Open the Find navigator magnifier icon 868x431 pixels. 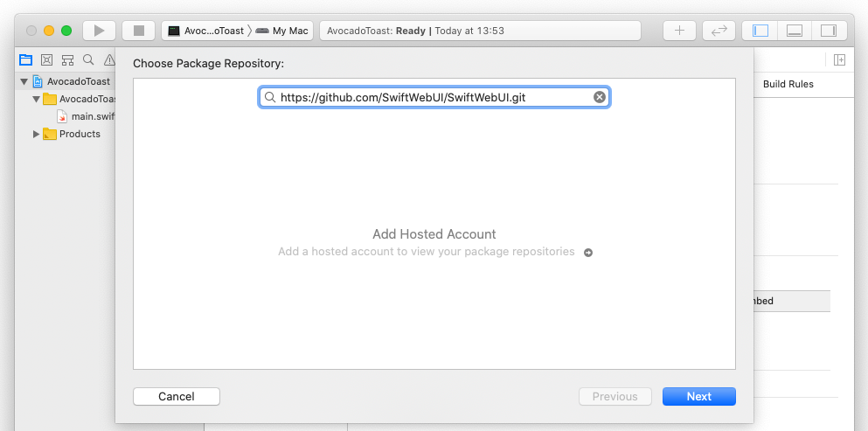(88, 59)
